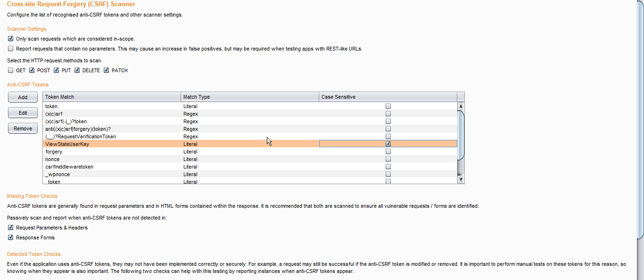Click the Detected Token Checks heading
The width and height of the screenshot is (644, 280).
click(x=34, y=254)
